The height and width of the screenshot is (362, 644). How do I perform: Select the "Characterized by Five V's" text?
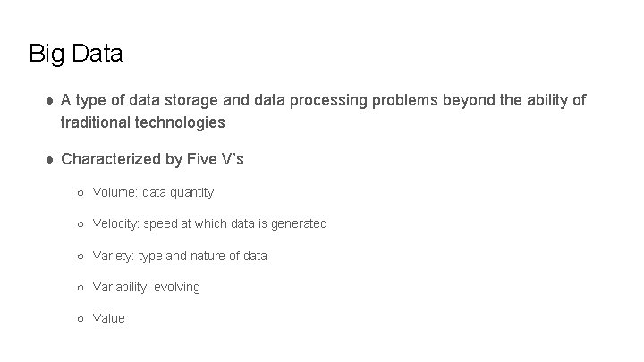click(x=152, y=160)
